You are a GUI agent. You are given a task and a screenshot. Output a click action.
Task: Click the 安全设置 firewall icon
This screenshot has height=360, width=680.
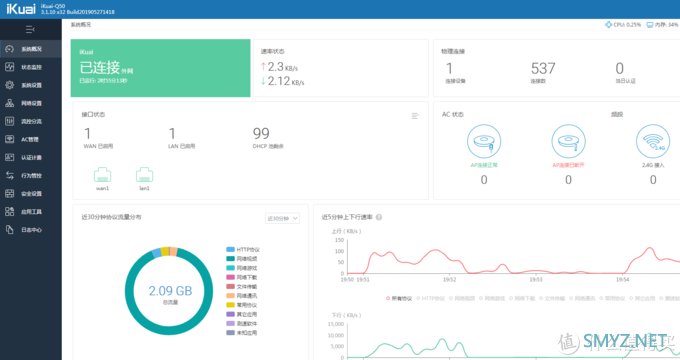click(x=10, y=193)
